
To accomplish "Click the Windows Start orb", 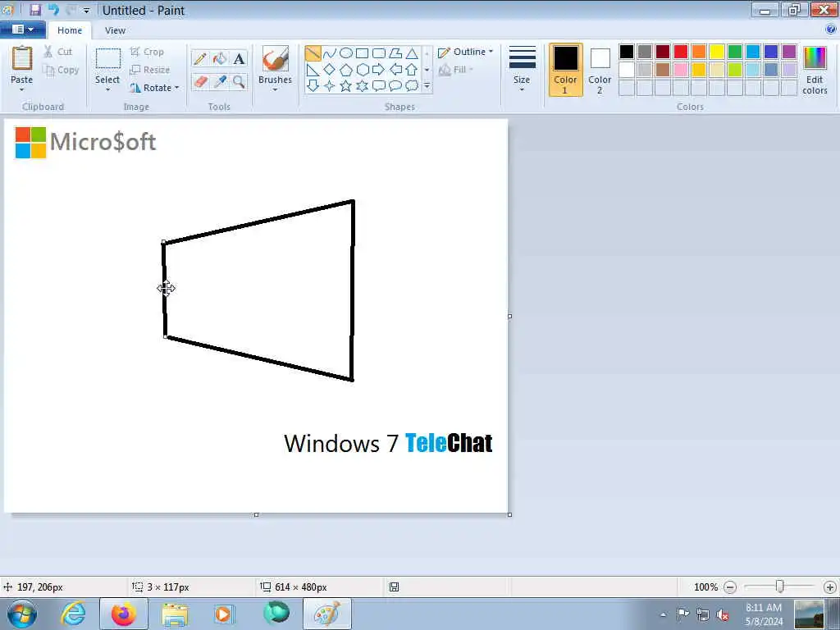I will (21, 614).
